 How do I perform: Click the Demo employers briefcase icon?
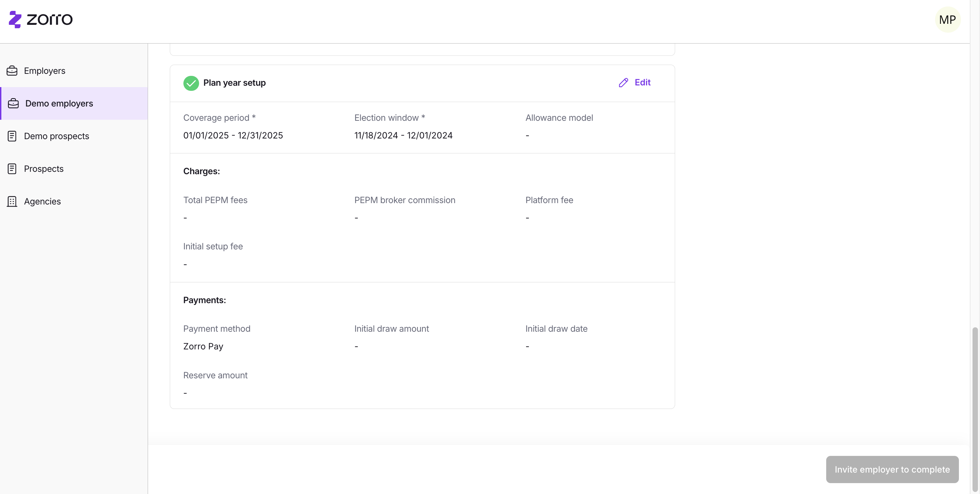[13, 103]
